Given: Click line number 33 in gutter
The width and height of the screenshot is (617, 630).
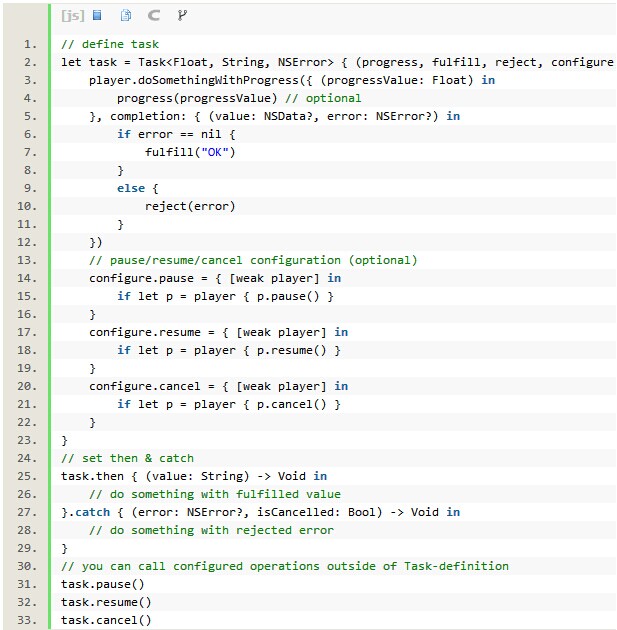Looking at the screenshot, I should coord(27,620).
